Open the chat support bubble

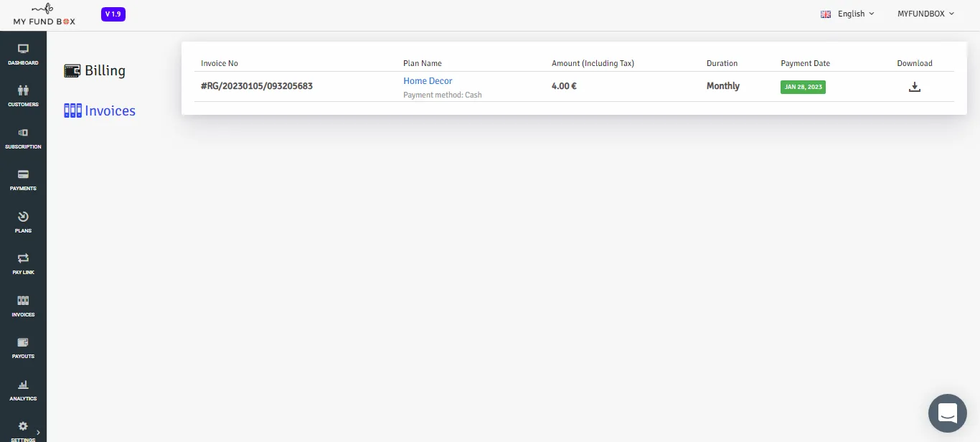click(x=948, y=413)
